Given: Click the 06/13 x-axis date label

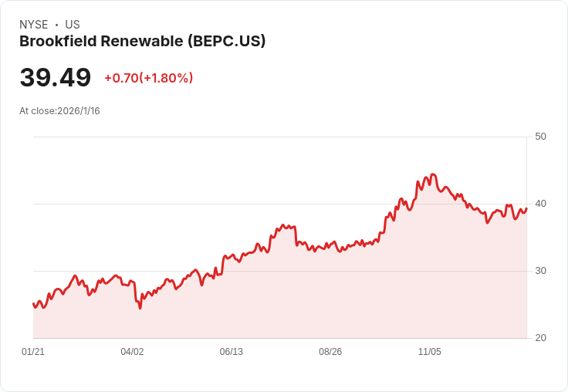Looking at the screenshot, I should point(231,352).
